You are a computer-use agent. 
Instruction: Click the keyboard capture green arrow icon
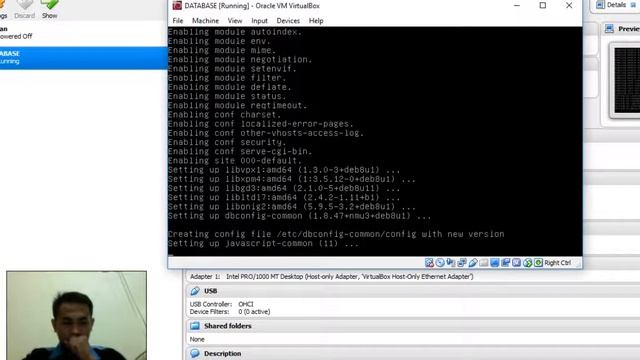tap(538, 263)
